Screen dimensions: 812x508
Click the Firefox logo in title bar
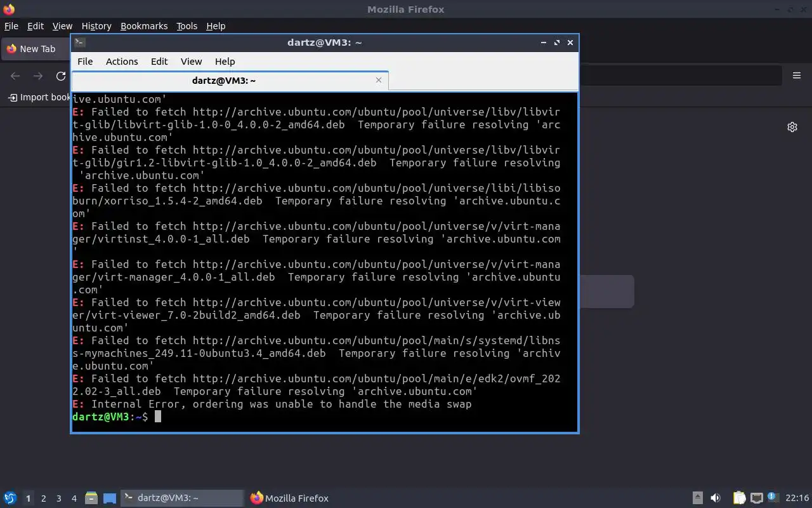tap(9, 9)
